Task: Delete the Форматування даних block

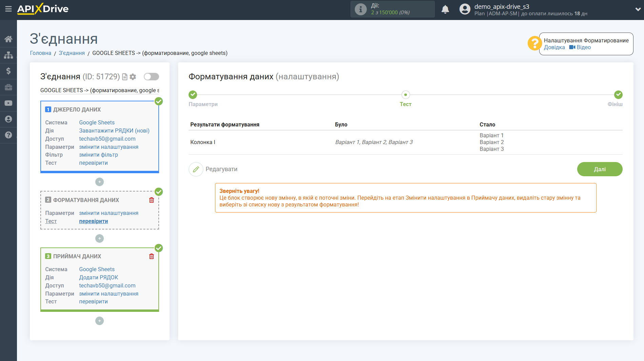Action: pyautogui.click(x=152, y=200)
